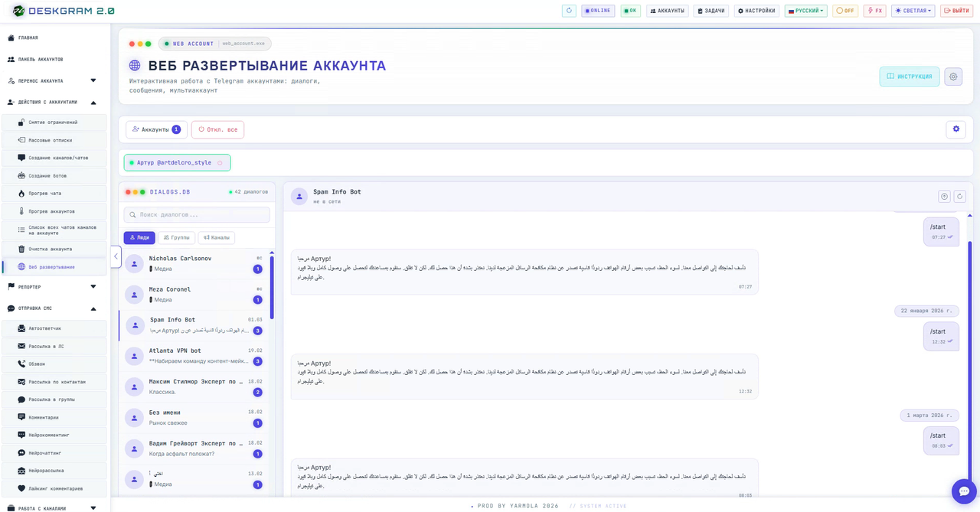The image size is (980, 512).
Task: Open Снятие ограничений unlock item
Action: (55, 122)
